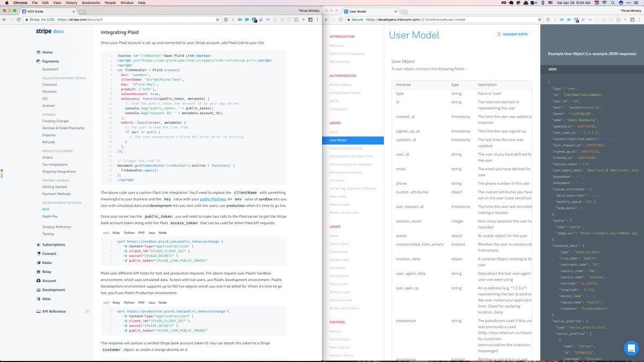644x362 pixels.
Task: Switch first code sample to Python
Action: (x=129, y=233)
